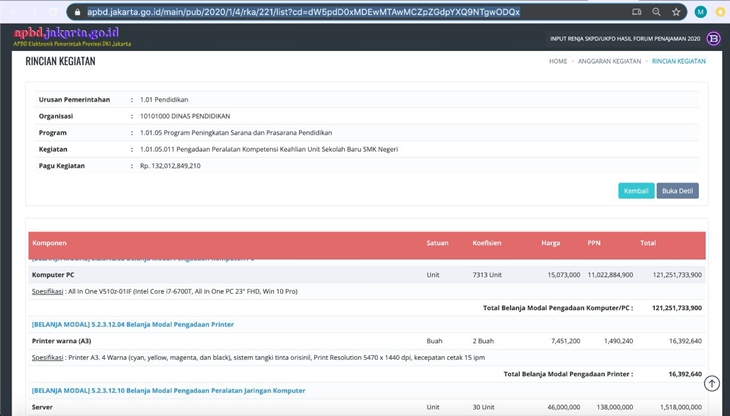Click the 10101000 DINAS PENDIDIKAN organisasi value
The width and height of the screenshot is (730, 416).
tap(185, 116)
